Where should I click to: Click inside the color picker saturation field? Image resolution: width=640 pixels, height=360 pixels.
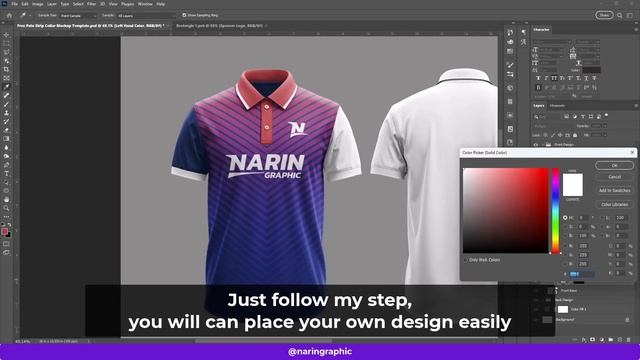click(x=505, y=211)
